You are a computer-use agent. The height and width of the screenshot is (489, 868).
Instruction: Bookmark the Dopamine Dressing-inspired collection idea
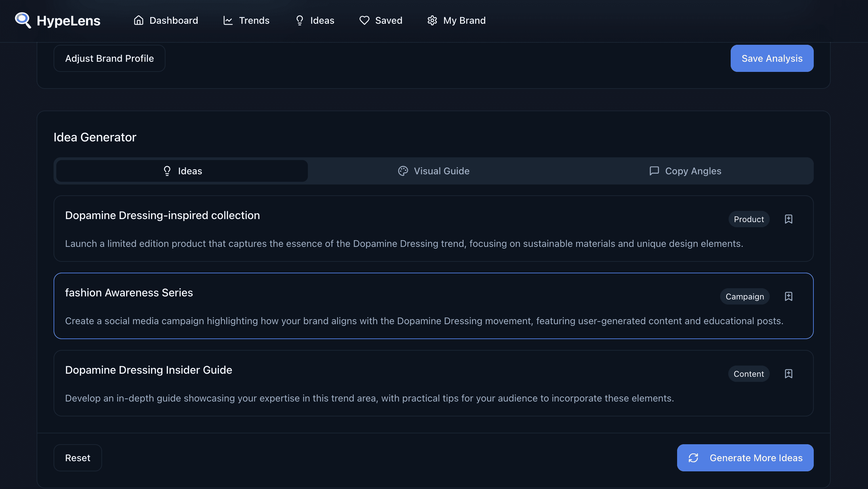pyautogui.click(x=789, y=219)
